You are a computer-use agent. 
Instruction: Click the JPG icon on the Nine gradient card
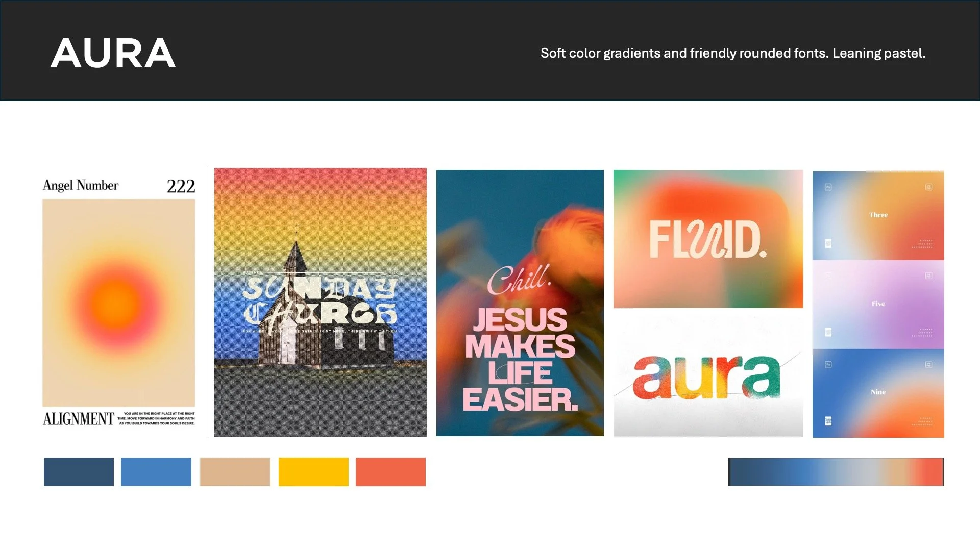point(928,364)
